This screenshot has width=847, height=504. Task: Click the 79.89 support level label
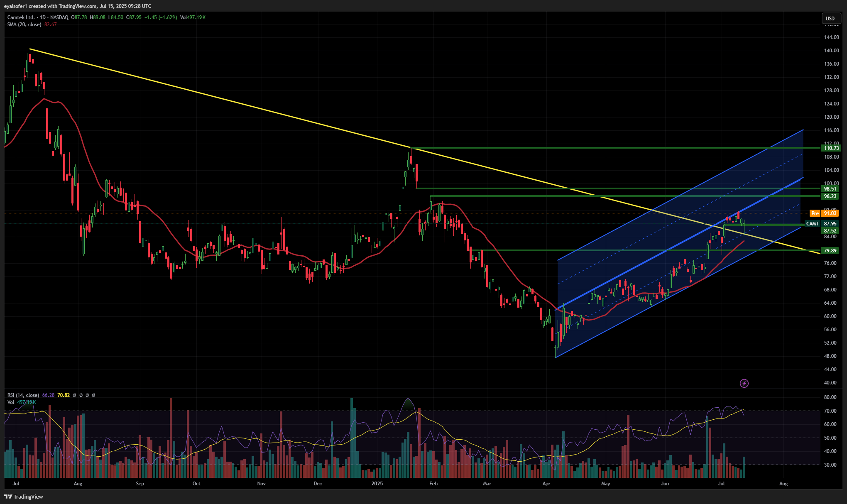(x=830, y=250)
